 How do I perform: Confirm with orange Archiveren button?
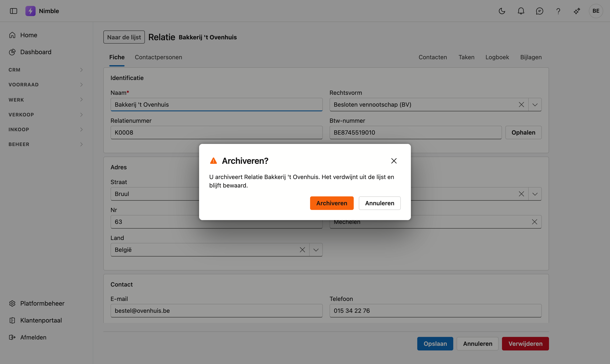pos(332,203)
